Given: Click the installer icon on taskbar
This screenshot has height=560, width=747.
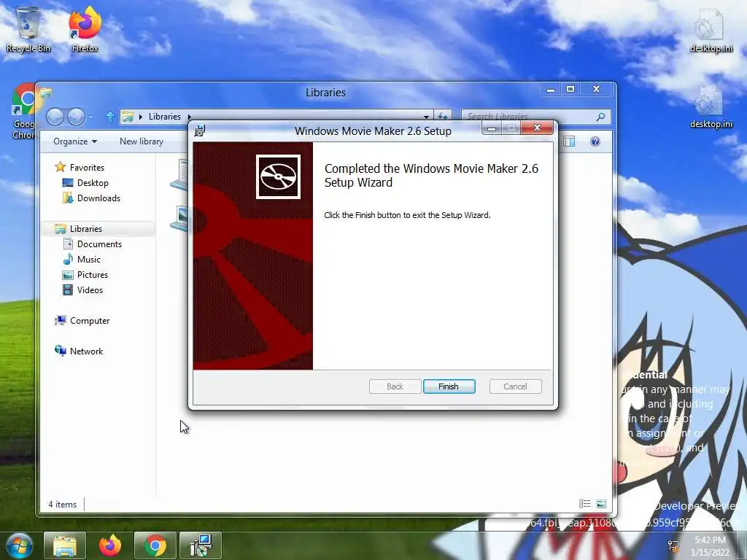Looking at the screenshot, I should 201,545.
